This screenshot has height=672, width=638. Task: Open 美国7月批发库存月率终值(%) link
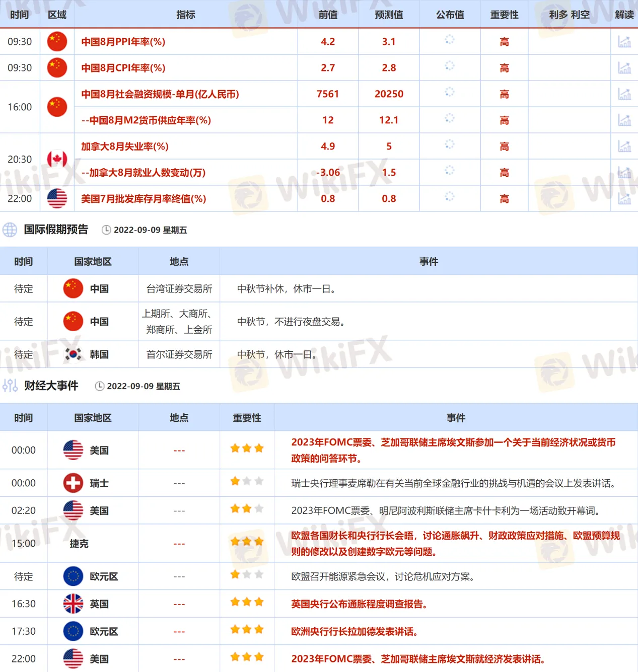(144, 199)
